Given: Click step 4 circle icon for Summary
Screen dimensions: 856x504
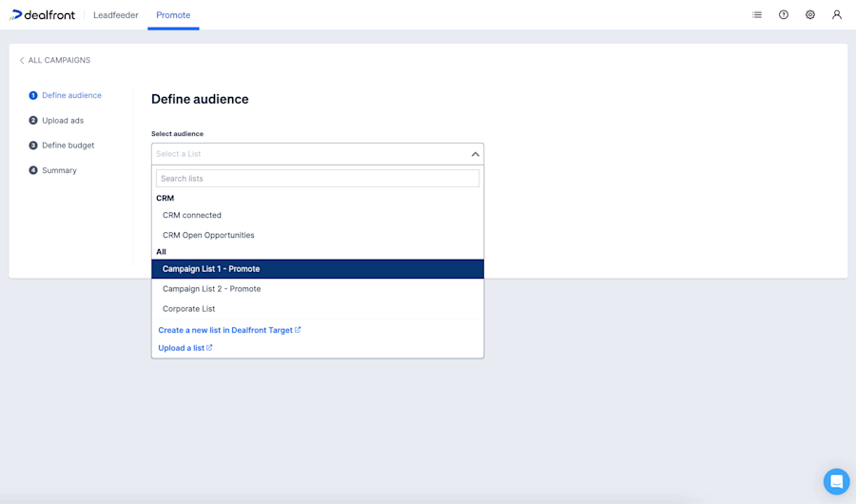Looking at the screenshot, I should tap(33, 170).
